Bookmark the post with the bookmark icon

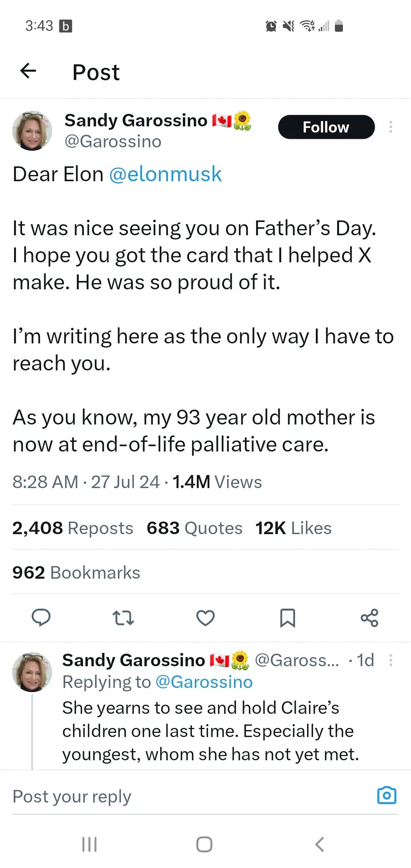click(x=288, y=618)
